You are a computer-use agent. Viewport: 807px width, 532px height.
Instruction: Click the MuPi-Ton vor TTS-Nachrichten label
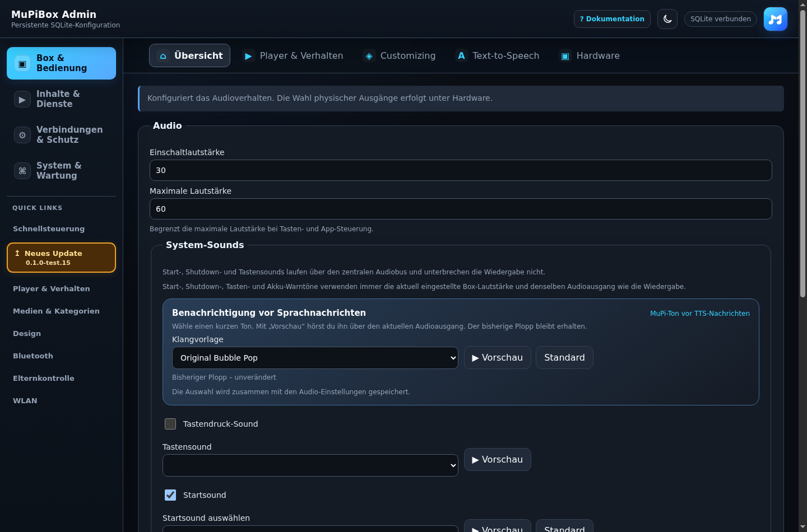point(700,314)
